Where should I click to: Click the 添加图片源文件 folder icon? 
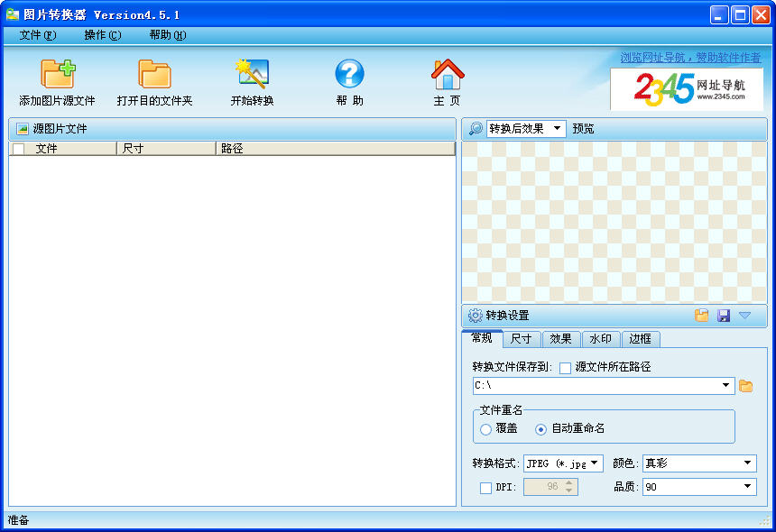pyautogui.click(x=58, y=74)
